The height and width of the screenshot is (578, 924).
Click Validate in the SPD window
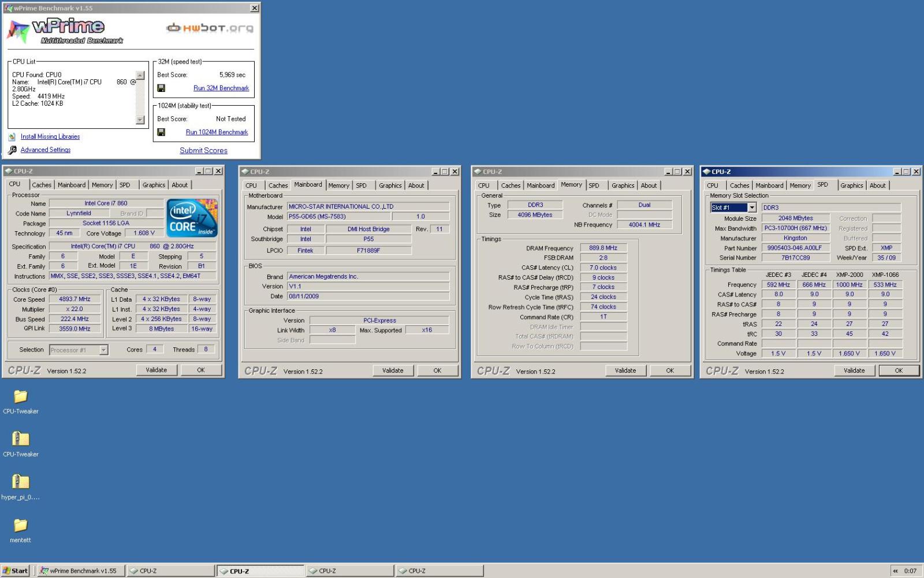pos(854,370)
